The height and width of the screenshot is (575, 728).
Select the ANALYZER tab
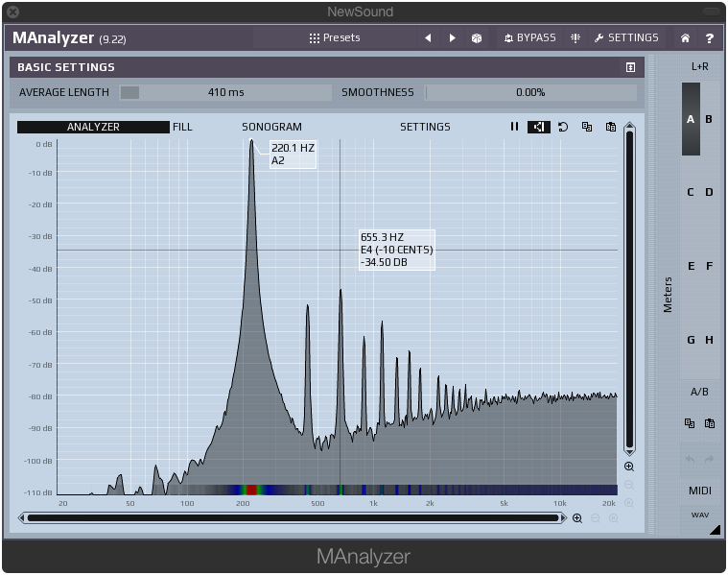coord(93,127)
